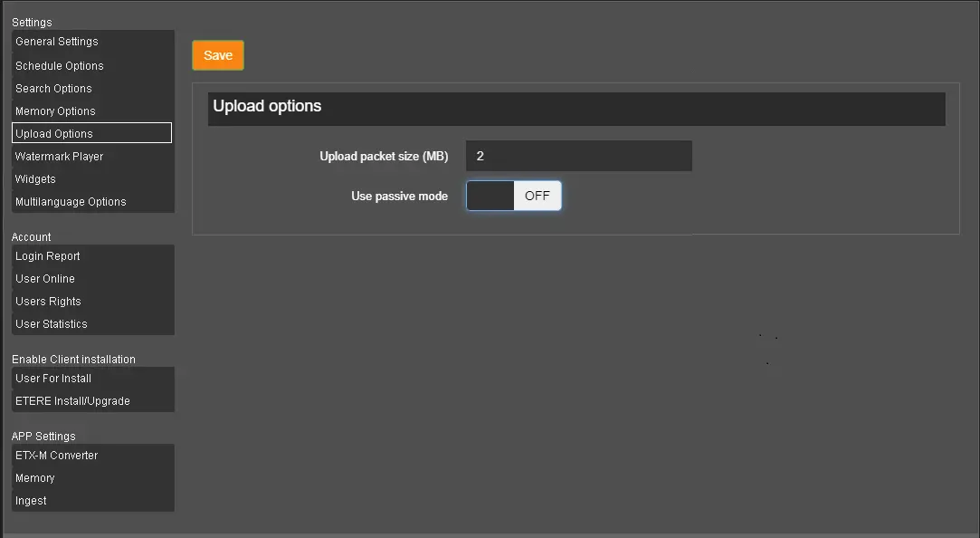
Task: Select User For Install
Action: click(53, 379)
